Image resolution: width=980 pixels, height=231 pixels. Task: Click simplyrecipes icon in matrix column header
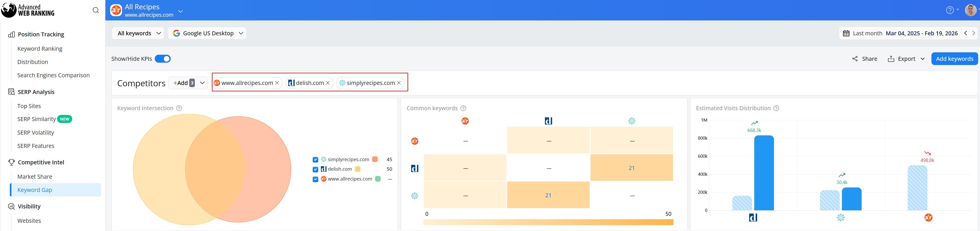point(632,121)
